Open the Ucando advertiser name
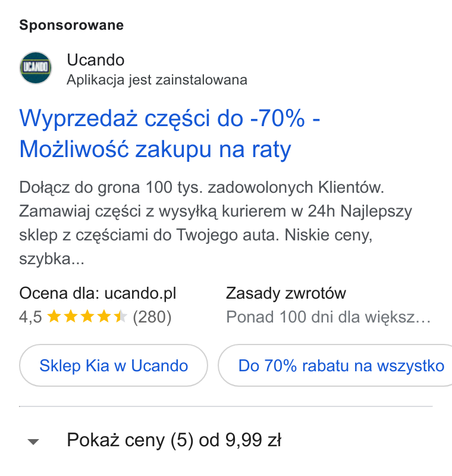Screen dimensions: 452x476 tap(96, 60)
